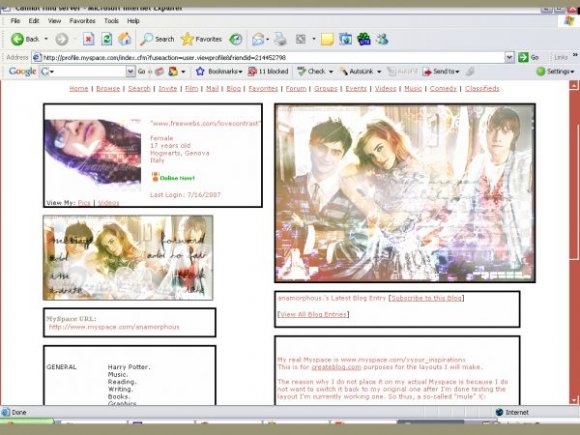Open the Favorites star toolbar button
580x435 pixels.
[x=202, y=39]
